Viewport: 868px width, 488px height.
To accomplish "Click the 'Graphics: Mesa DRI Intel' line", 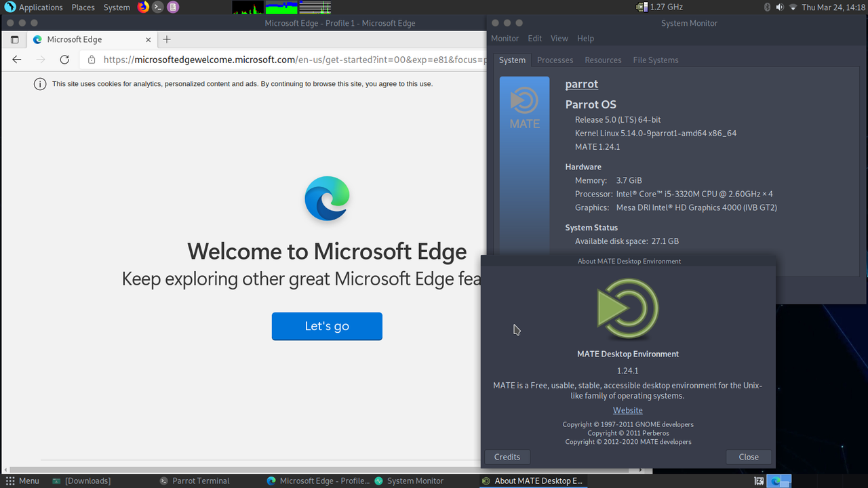I will point(676,207).
